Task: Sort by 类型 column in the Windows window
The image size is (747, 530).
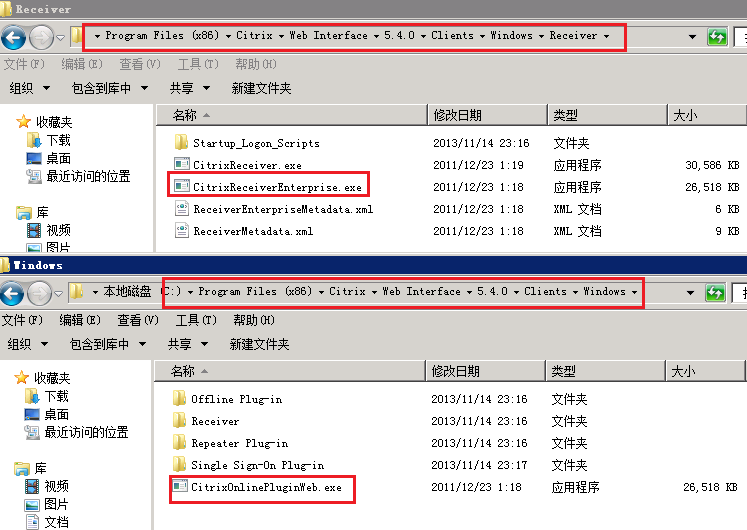Action: click(605, 371)
